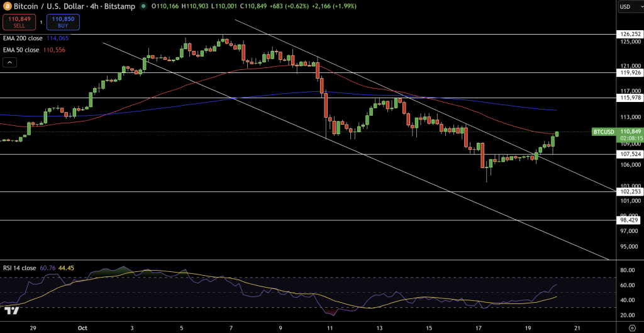
Task: Click the green market status dot
Action: [145, 6]
